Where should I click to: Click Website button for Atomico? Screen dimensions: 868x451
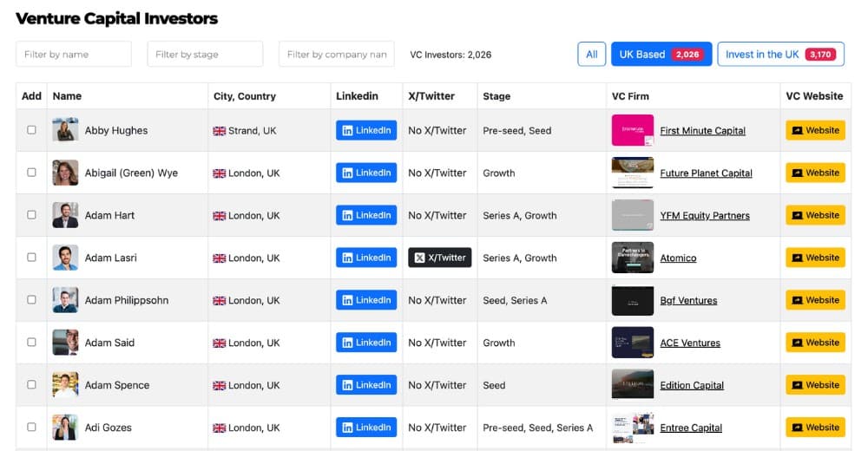(815, 258)
